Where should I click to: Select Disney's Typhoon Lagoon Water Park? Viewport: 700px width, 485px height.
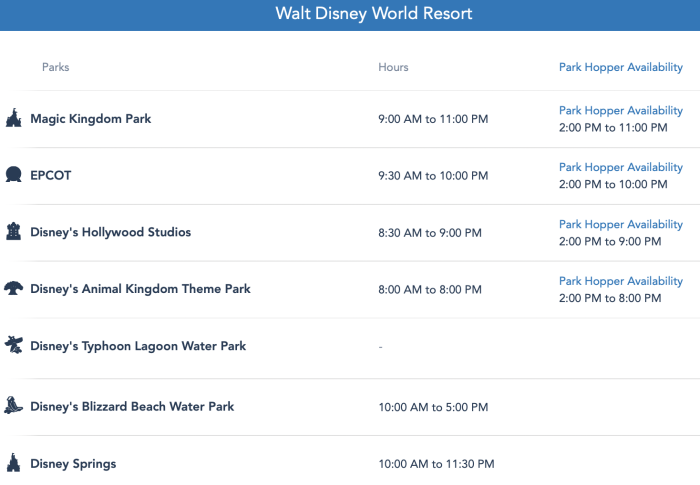[x=138, y=346]
